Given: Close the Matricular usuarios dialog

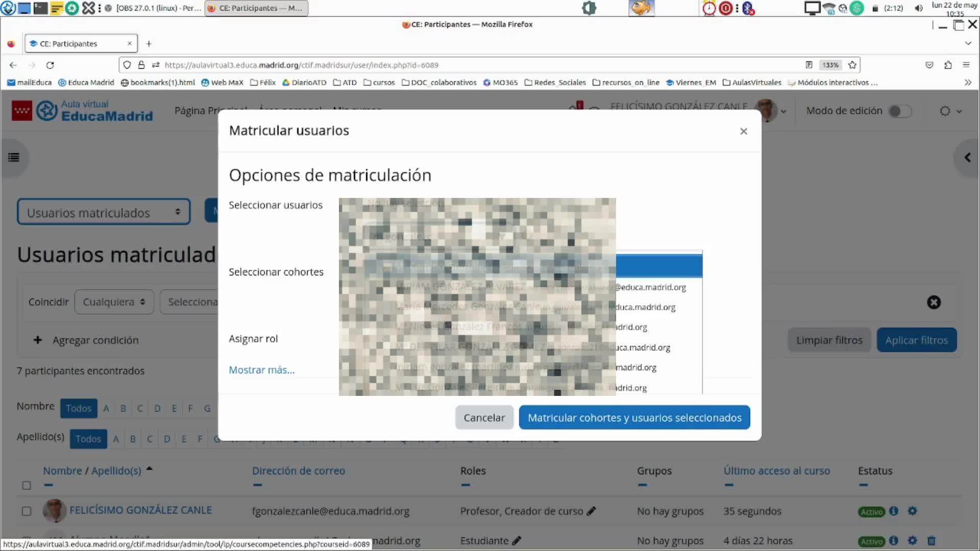Looking at the screenshot, I should 743,131.
